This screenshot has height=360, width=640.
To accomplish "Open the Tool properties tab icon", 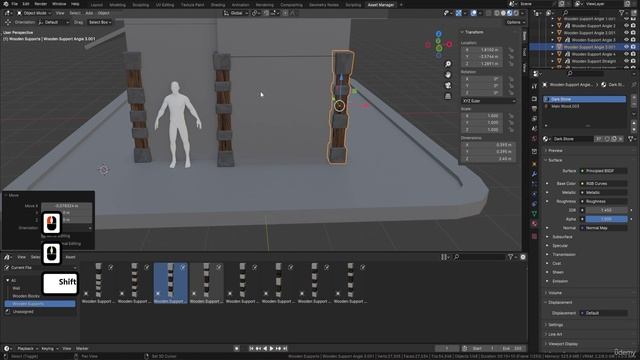I will 534,86.
